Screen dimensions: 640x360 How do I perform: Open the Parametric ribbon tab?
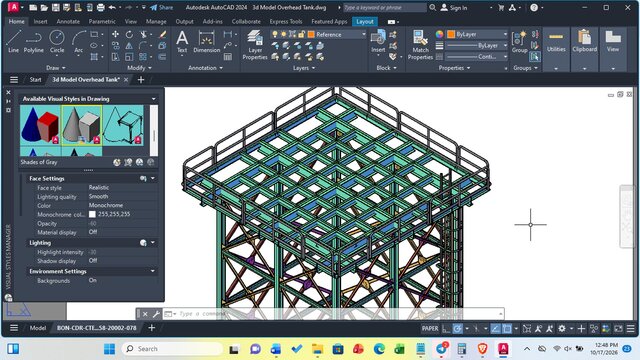102,21
